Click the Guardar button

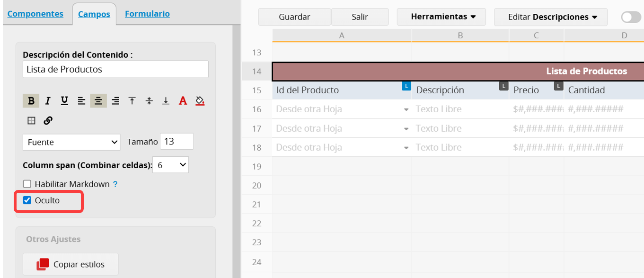[x=294, y=17]
